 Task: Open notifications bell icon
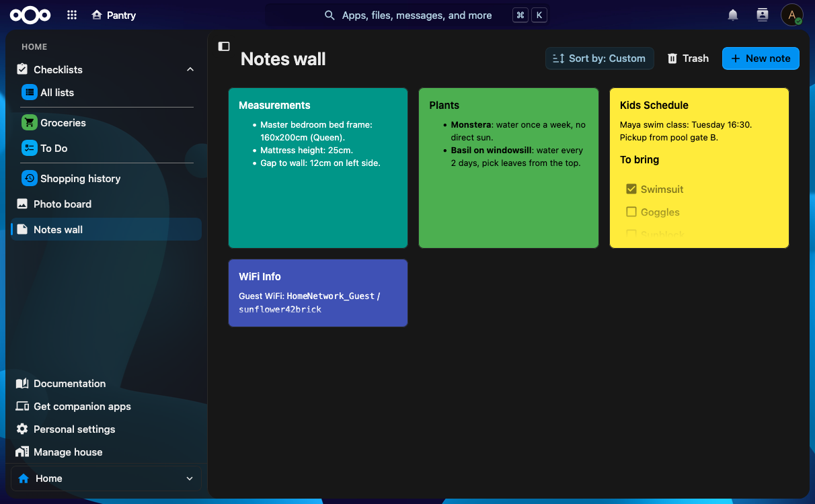[733, 15]
